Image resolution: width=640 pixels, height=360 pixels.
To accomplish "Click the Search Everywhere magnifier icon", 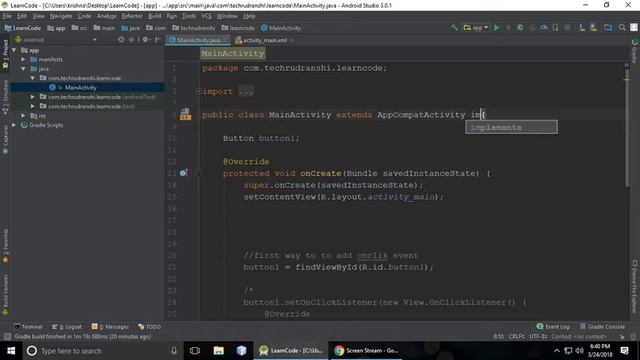I will point(622,28).
